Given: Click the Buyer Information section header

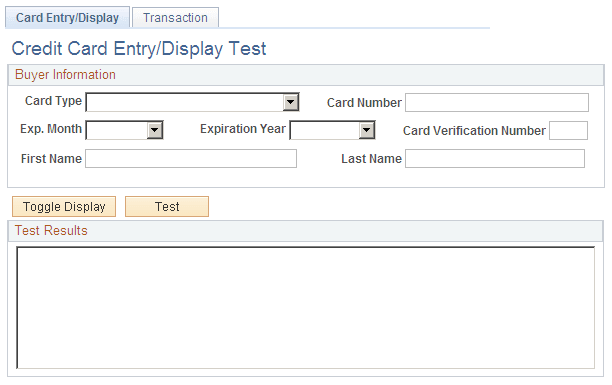Looking at the screenshot, I should pyautogui.click(x=306, y=75).
